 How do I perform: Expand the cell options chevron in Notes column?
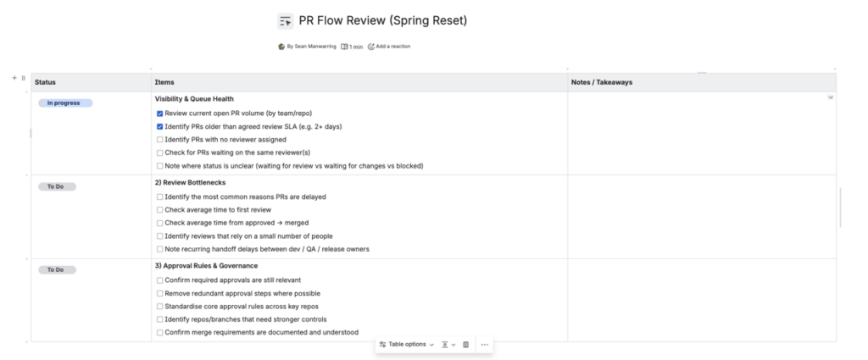[x=830, y=97]
